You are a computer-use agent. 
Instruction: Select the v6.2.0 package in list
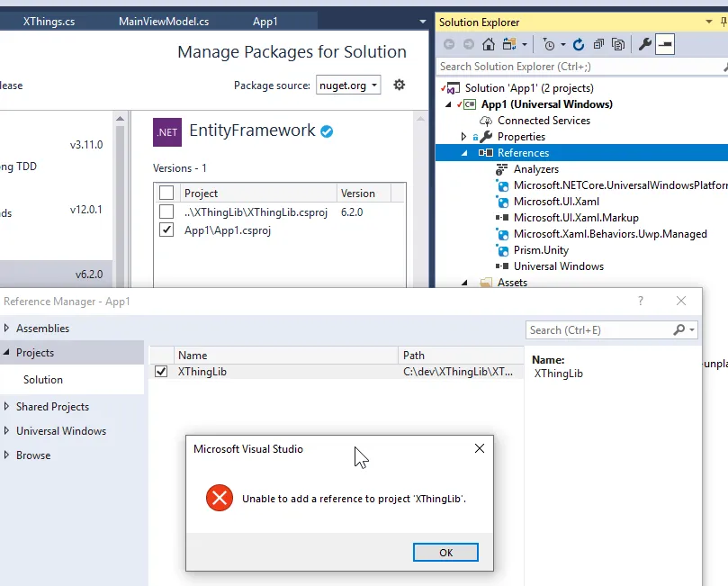click(56, 274)
